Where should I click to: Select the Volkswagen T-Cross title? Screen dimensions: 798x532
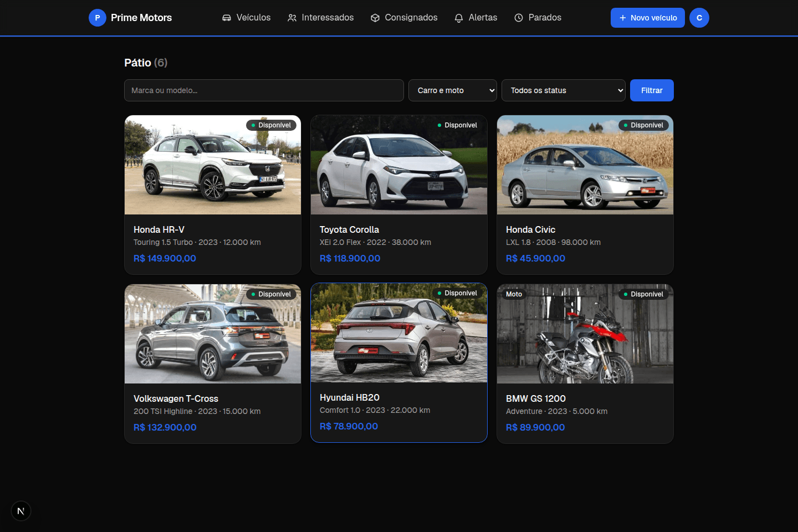176,398
